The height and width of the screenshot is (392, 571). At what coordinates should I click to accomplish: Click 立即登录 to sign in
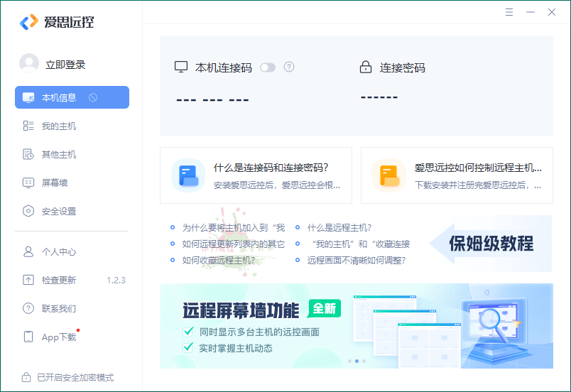65,65
